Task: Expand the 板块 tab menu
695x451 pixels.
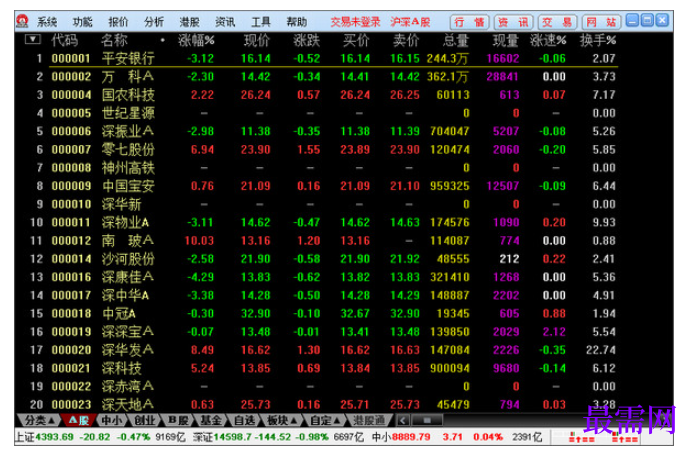Action: pos(282,420)
